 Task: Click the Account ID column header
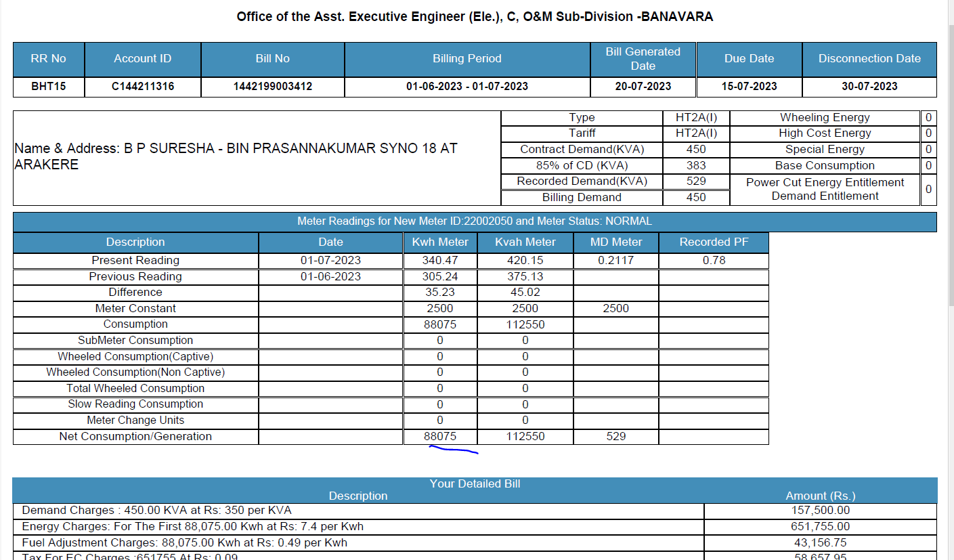click(143, 59)
